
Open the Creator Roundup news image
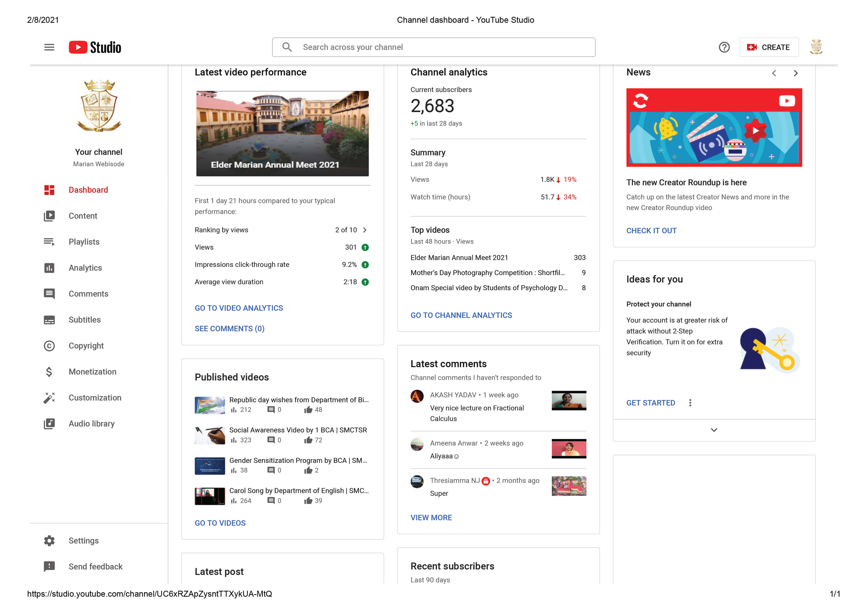tap(714, 127)
